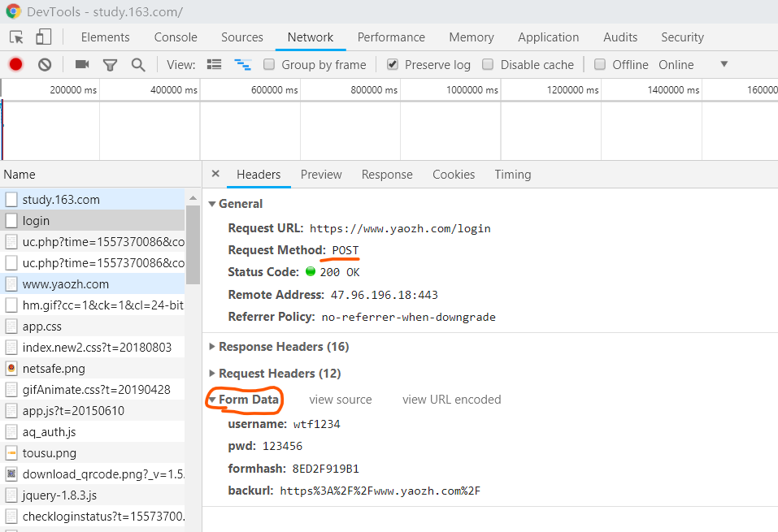Click the view source link
This screenshot has width=778, height=532.
341,400
